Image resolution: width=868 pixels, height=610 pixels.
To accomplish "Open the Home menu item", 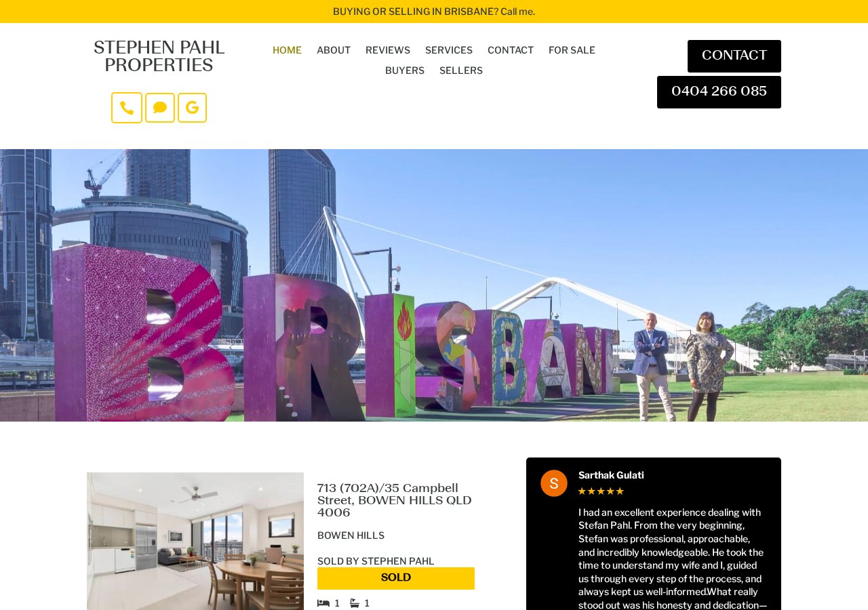I will point(287,50).
